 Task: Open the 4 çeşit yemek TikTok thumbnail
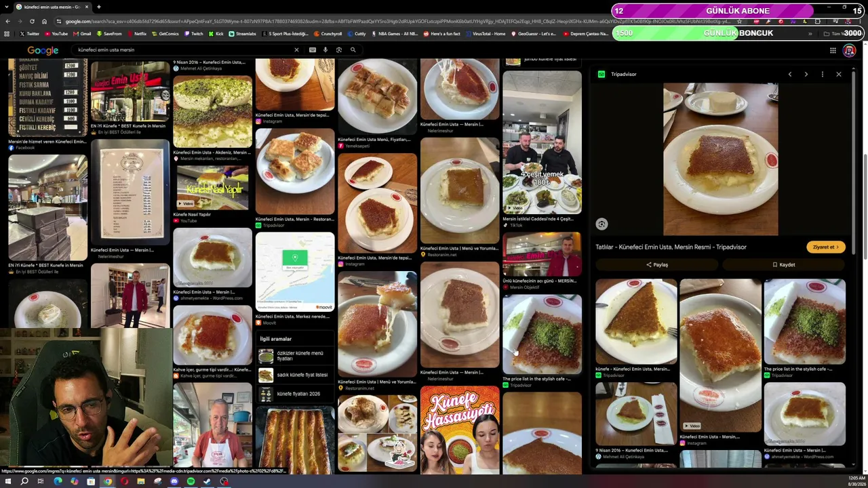[x=542, y=142]
